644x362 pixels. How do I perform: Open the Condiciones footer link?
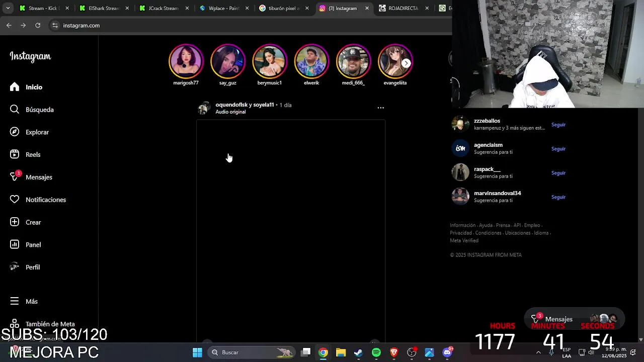(488, 233)
